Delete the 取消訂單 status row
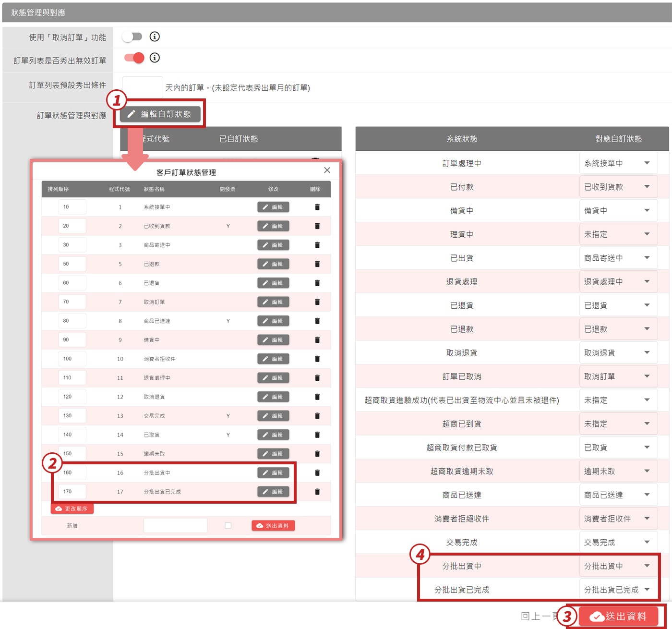The height and width of the screenshot is (629, 672). coord(317,302)
